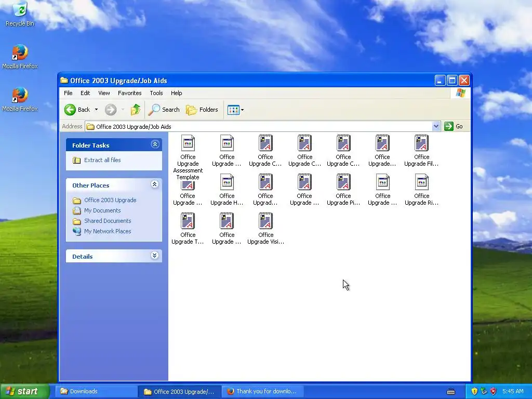532x399 pixels.
Task: Click the green Back arrow button
Action: (x=70, y=110)
